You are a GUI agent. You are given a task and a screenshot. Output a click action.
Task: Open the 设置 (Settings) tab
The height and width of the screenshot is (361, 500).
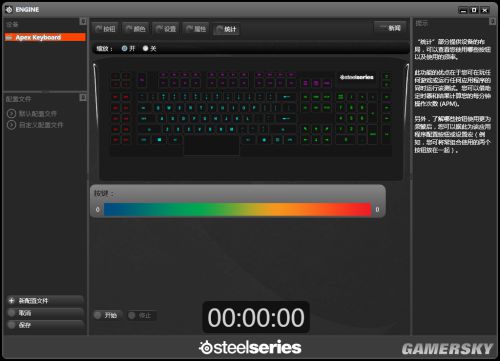(166, 29)
